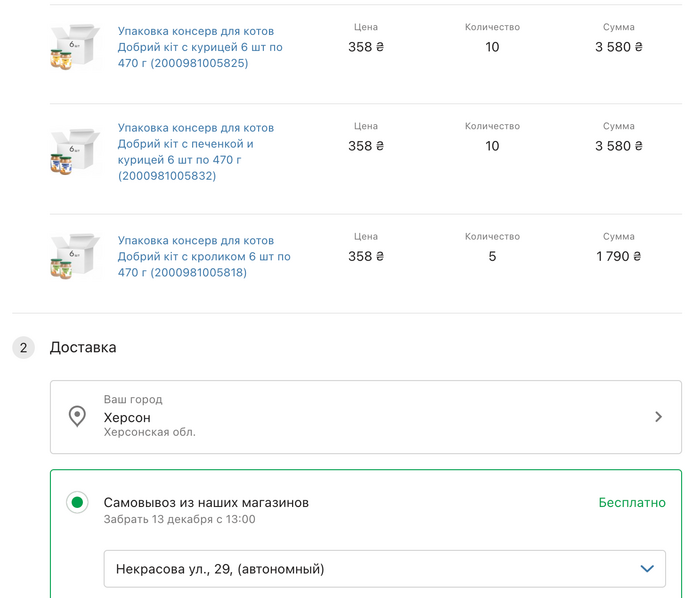
Task: Open the Херсон city selector
Action: 366,417
